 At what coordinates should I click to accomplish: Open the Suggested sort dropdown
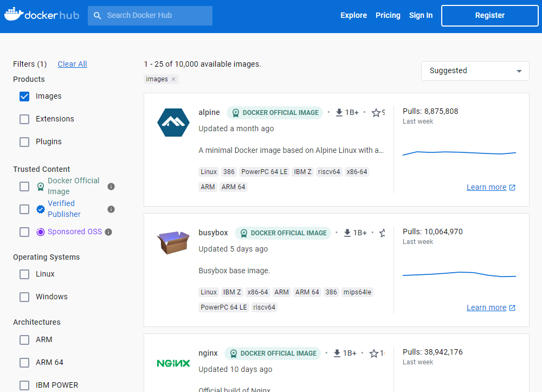pos(475,71)
